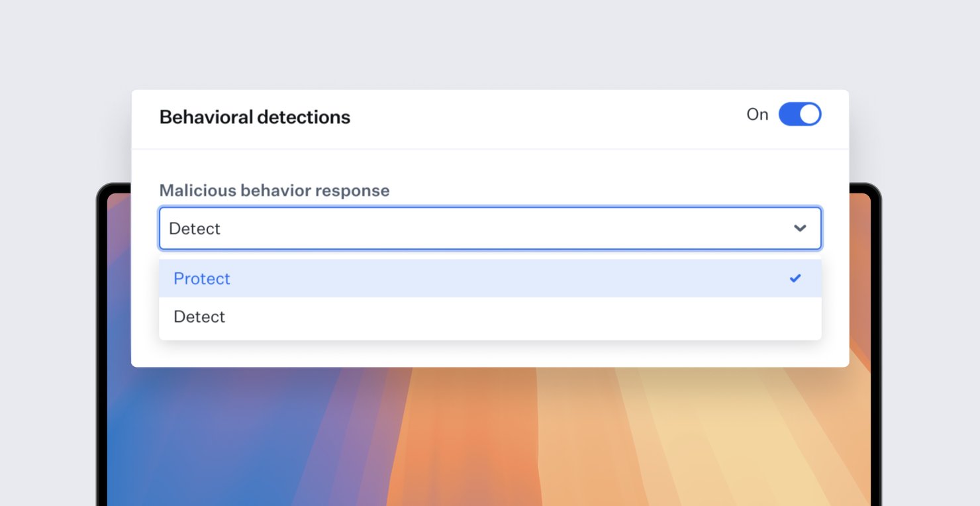Choose Detect in the dropdown menu
The width and height of the screenshot is (980, 506).
tap(199, 317)
